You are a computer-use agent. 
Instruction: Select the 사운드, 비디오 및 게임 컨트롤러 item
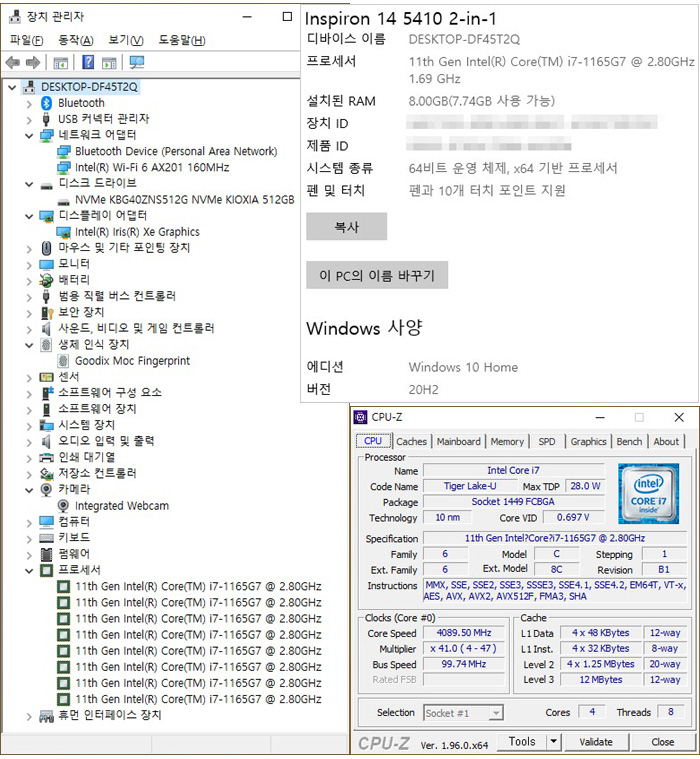tap(136, 328)
